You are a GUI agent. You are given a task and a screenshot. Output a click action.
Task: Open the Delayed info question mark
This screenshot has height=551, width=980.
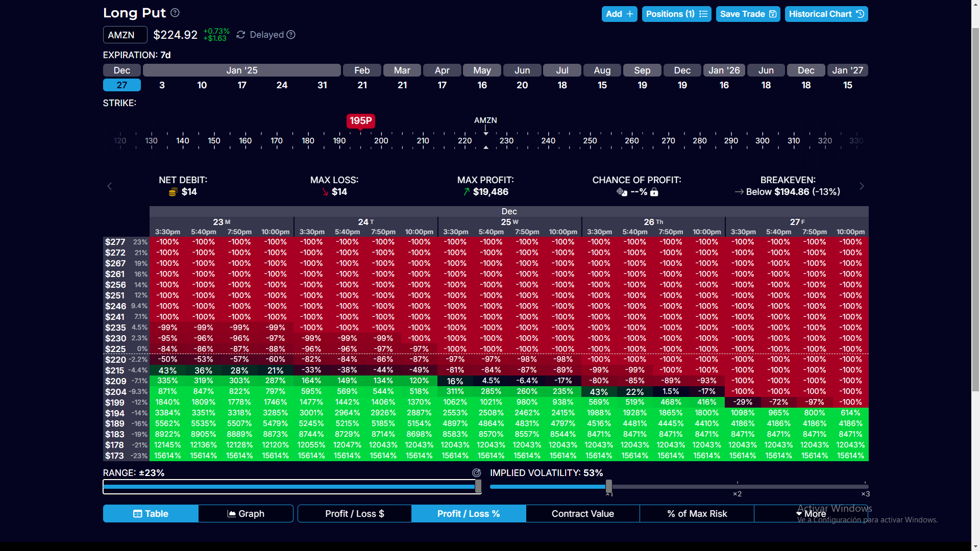click(x=291, y=35)
